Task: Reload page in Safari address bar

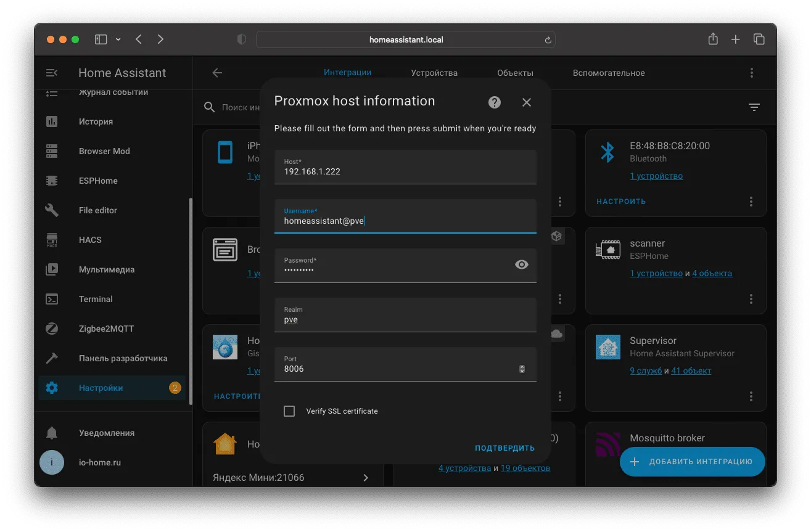Action: click(x=547, y=40)
